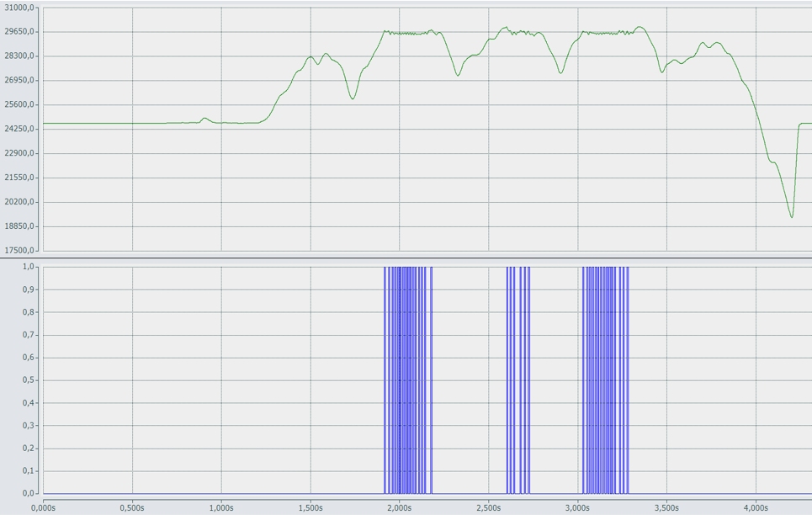Click the "1,000s" time axis label
This screenshot has width=812, height=515.
pyautogui.click(x=221, y=507)
